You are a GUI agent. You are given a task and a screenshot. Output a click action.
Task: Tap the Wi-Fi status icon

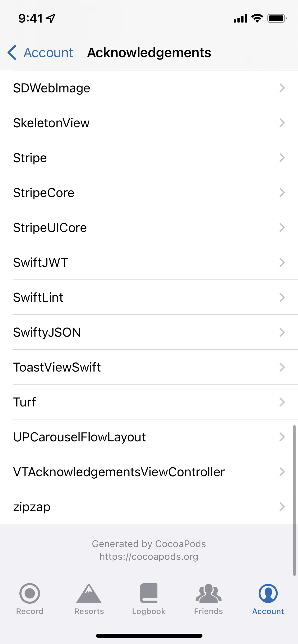[x=257, y=18]
